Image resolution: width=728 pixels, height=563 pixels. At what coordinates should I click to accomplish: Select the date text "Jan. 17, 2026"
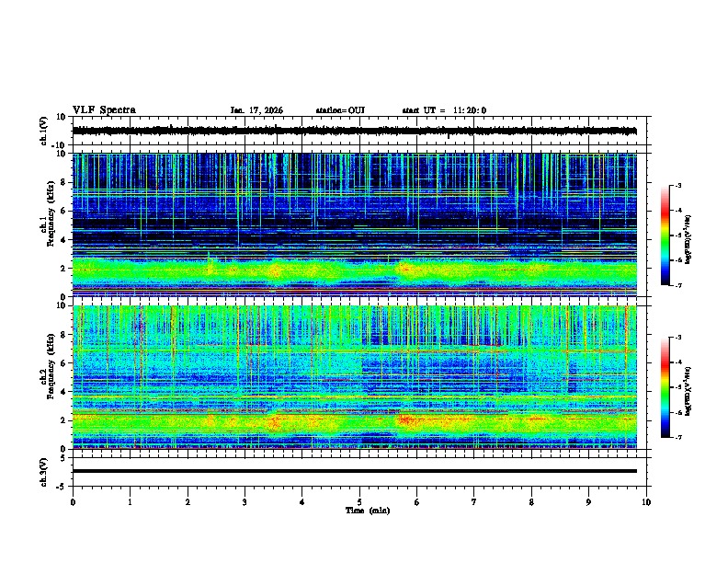pyautogui.click(x=256, y=110)
